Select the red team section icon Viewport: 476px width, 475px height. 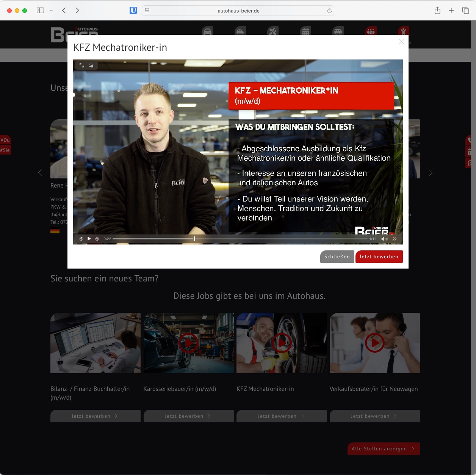371,32
